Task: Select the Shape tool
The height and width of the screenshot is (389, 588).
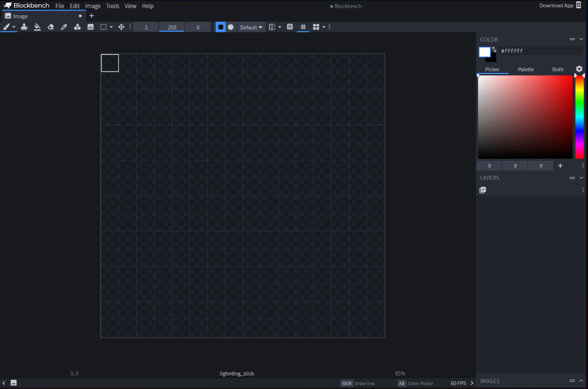Action: (77, 27)
